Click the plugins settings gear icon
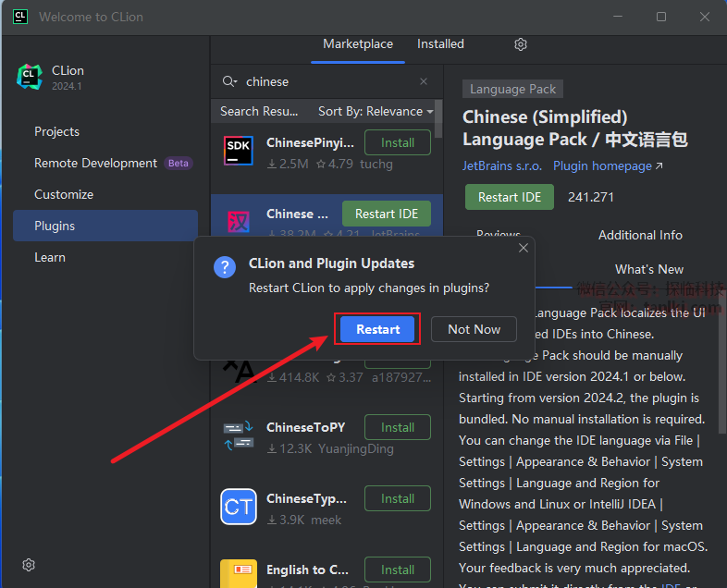The image size is (727, 588). (521, 44)
